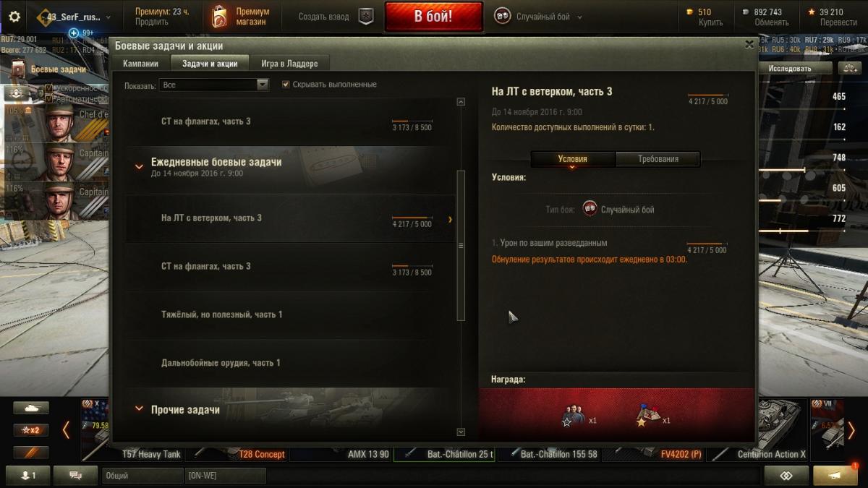Image resolution: width=868 pixels, height=488 pixels.
Task: Open the 'Случайный бой' battle type dropdown
Action: coord(538,17)
